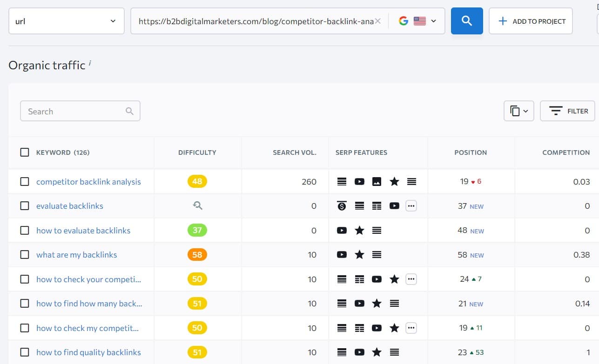
Task: Click difficulty lookup icon for evaluate backlinks
Action: tap(197, 206)
